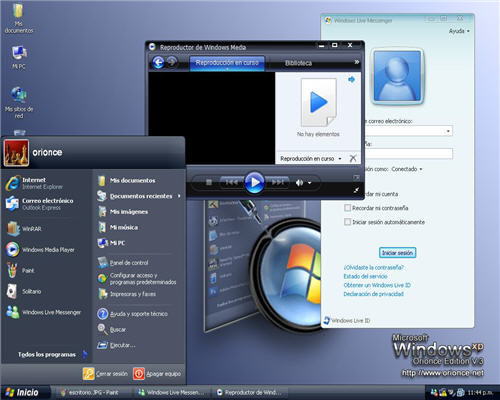This screenshot has width=500, height=400.
Task: Launch Outlook Express Correo electrónico
Action: (x=39, y=204)
